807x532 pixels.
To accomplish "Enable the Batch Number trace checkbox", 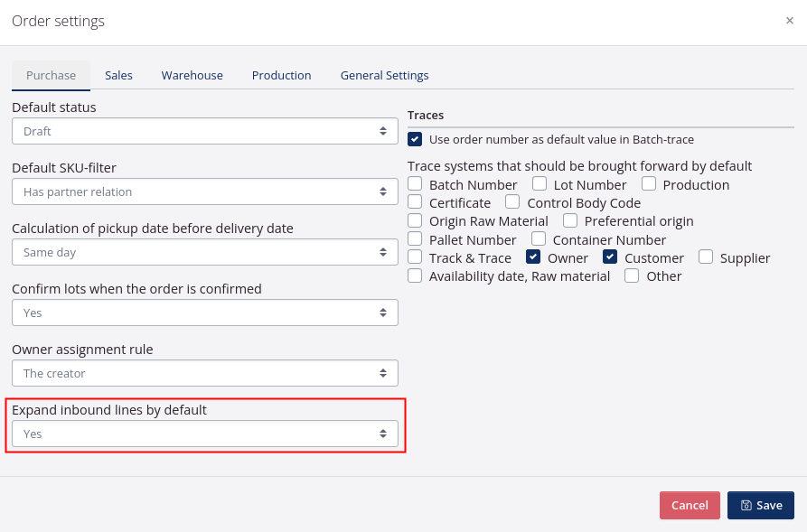I will [x=415, y=184].
